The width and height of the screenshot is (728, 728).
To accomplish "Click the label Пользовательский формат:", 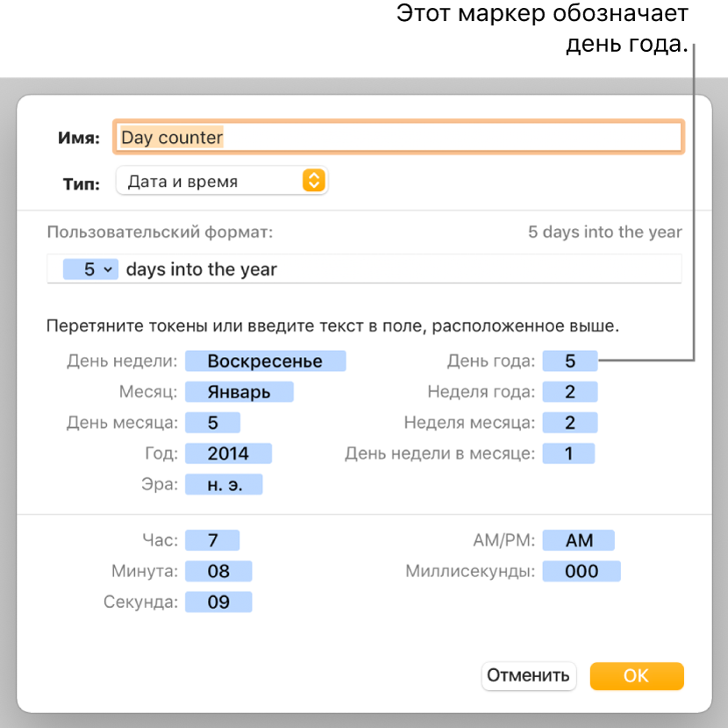I will 161,232.
